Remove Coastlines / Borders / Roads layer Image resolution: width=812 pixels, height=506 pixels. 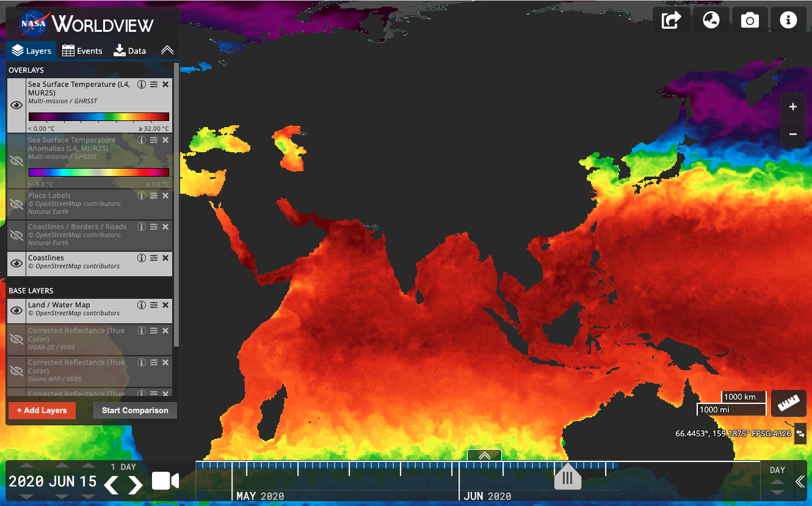[165, 227]
